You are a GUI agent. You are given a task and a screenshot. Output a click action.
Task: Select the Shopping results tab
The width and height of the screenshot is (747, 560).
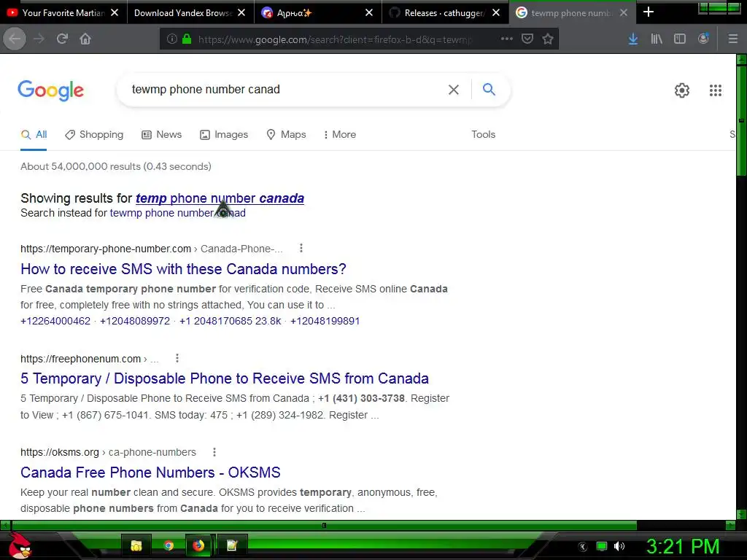click(94, 135)
